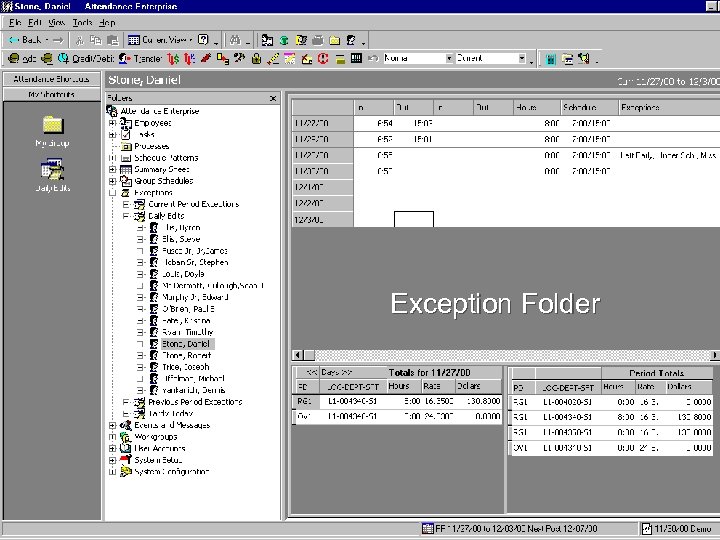Viewport: 720px width, 540px height.
Task: Click the 12/3 date row header
Action: pyautogui.click(x=323, y=220)
